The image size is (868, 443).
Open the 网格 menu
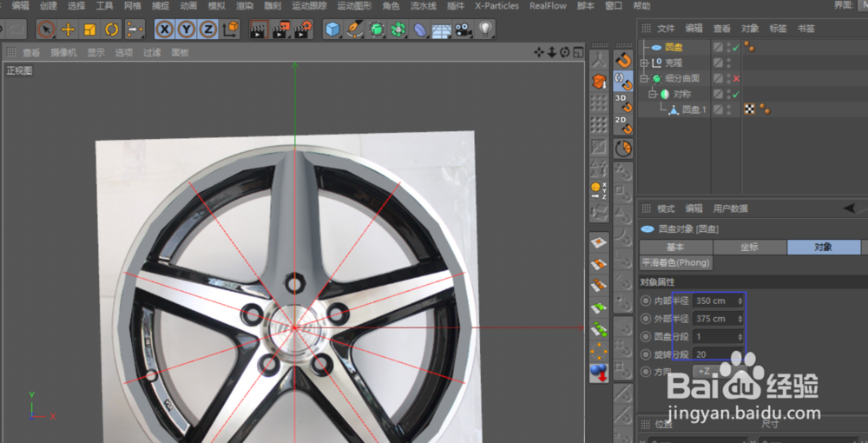point(133,6)
